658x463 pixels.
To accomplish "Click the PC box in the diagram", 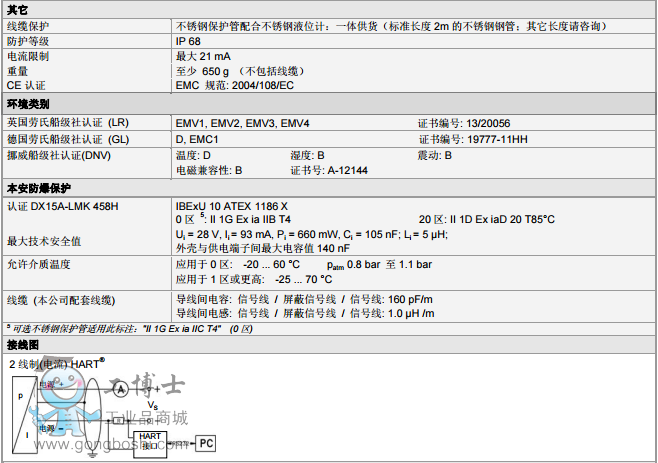I will (202, 441).
